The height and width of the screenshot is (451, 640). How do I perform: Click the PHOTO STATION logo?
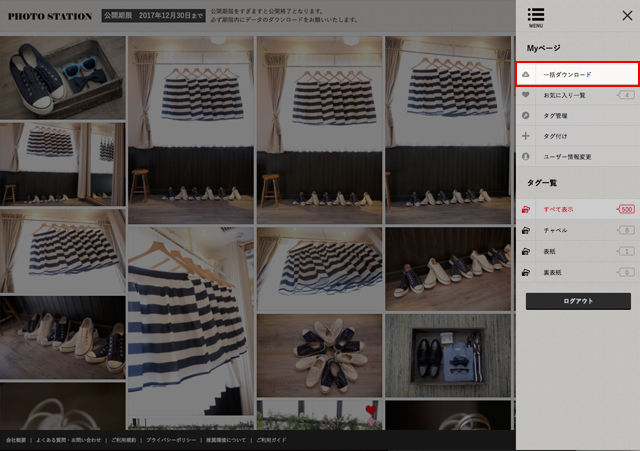pos(49,17)
